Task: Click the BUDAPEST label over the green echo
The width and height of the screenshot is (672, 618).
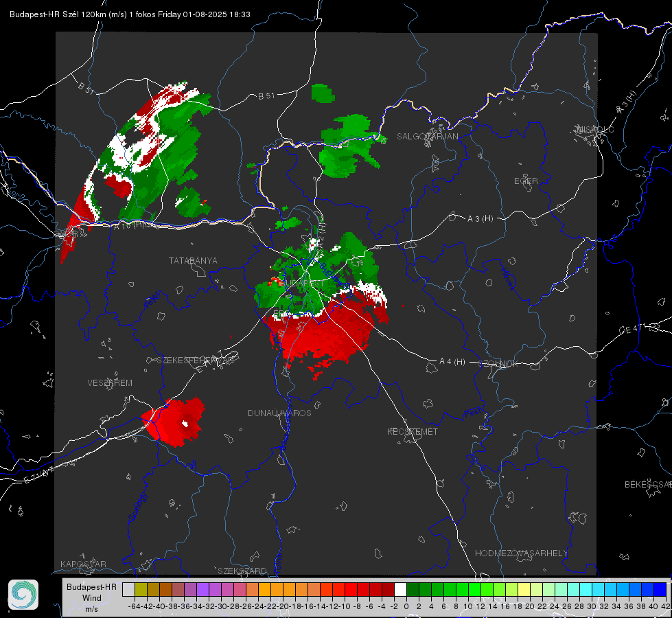Action: click(x=303, y=284)
